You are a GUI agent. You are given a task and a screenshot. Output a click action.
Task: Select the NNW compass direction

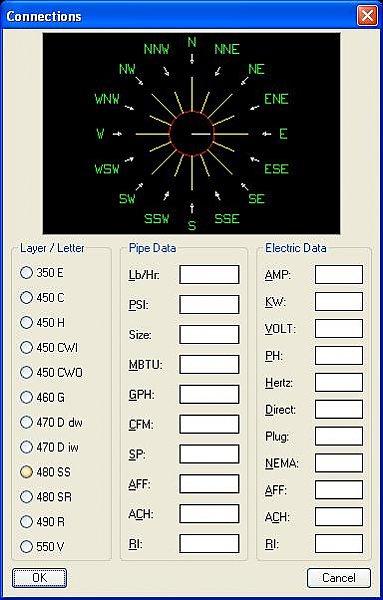click(156, 49)
